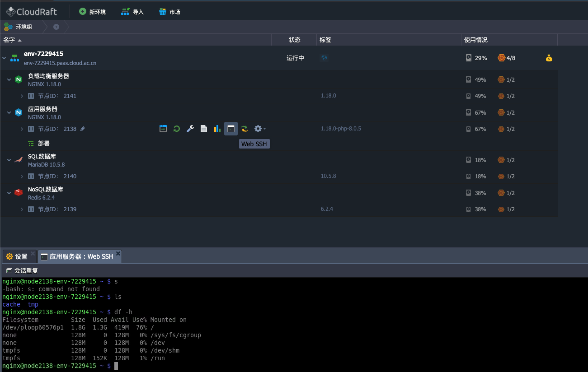Viewport: 588px width, 372px height.
Task: Click the gold money bag billing icon
Action: [549, 58]
